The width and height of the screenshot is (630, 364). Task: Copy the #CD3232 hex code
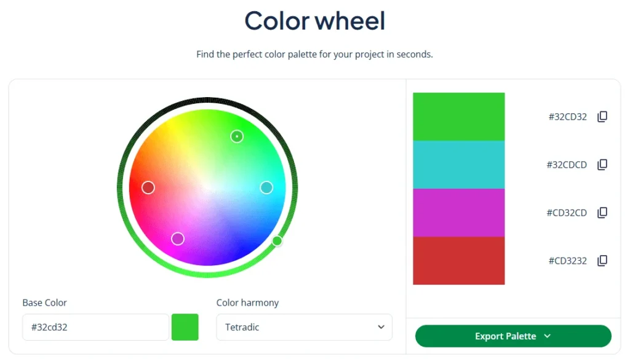pos(602,260)
